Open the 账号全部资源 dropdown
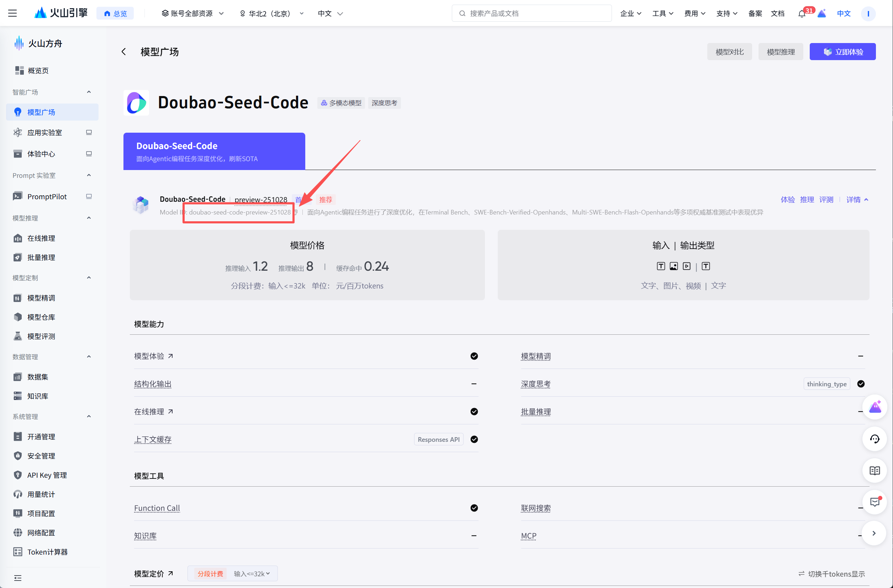 192,14
